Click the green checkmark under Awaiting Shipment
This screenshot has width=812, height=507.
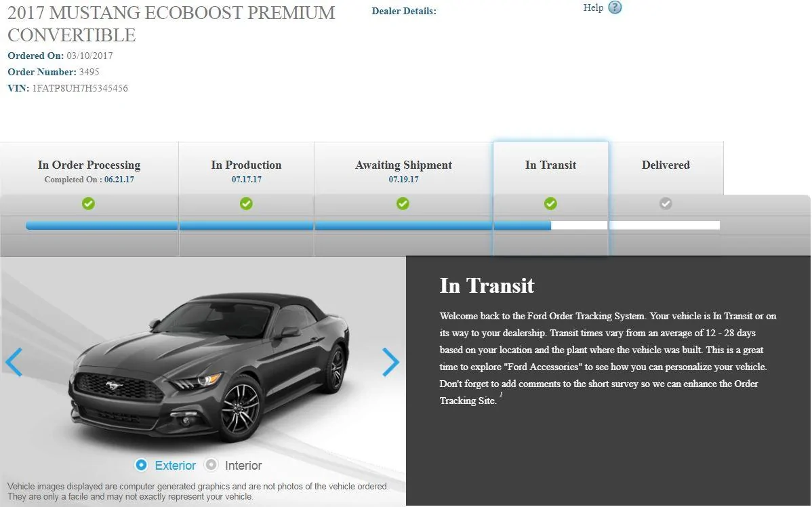(403, 203)
